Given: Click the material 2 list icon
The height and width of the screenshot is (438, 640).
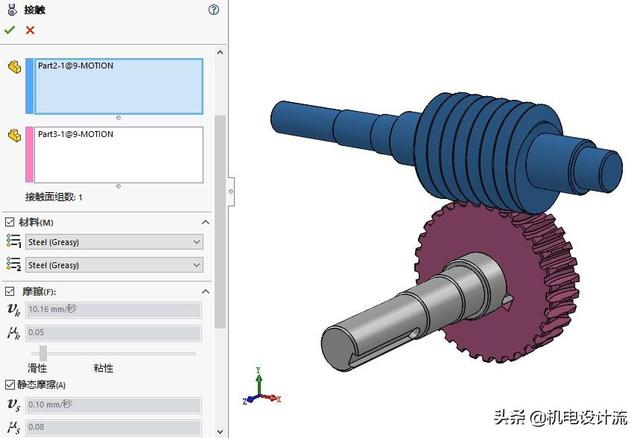Looking at the screenshot, I should [13, 264].
